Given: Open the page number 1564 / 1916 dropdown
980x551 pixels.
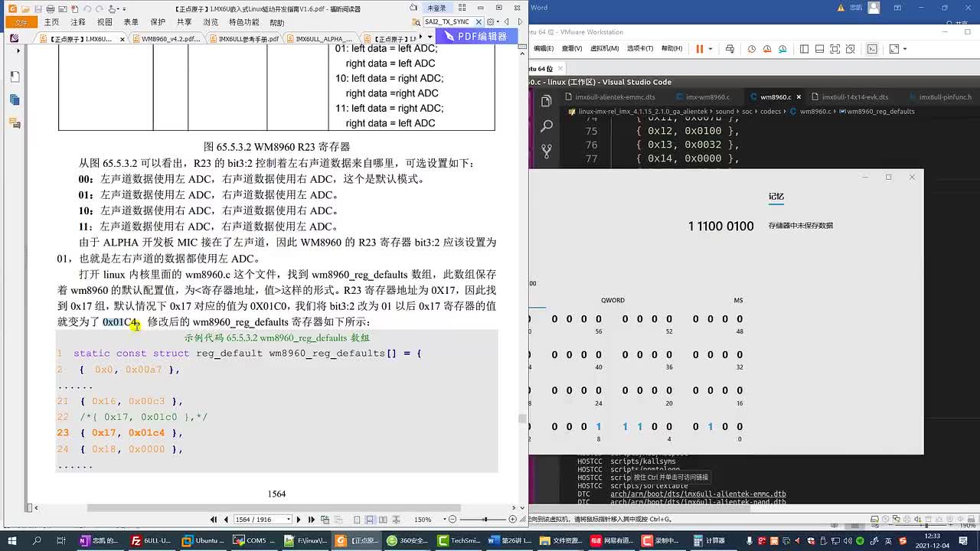Looking at the screenshot, I should (x=288, y=520).
